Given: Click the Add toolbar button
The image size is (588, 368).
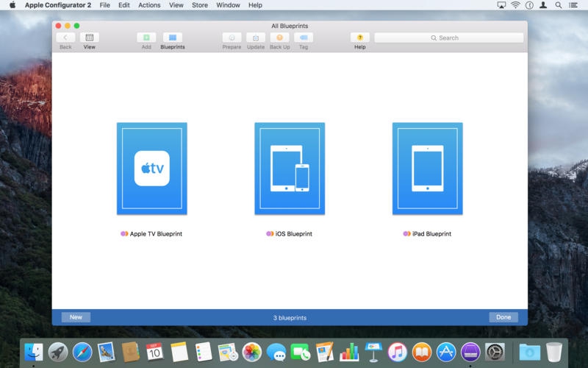Looking at the screenshot, I should [x=146, y=38].
